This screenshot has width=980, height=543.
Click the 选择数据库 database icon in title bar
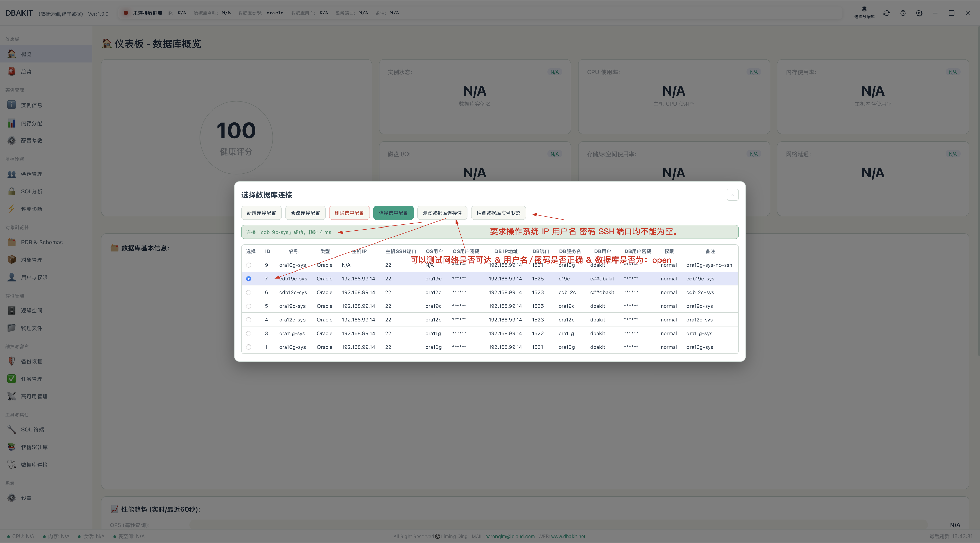(x=864, y=13)
